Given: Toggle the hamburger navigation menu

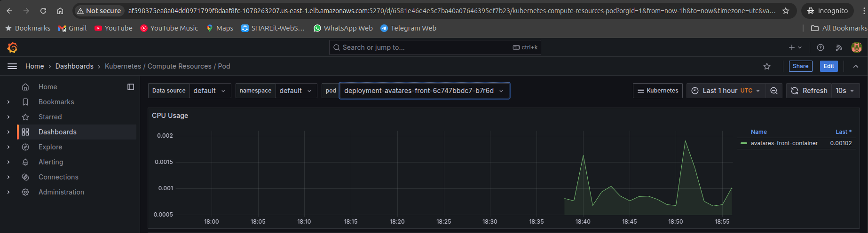Looking at the screenshot, I should [x=12, y=66].
